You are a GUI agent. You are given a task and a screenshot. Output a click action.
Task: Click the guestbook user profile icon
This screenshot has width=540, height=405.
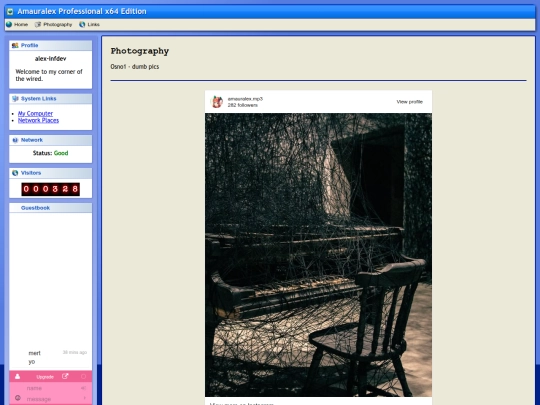(x=18, y=376)
